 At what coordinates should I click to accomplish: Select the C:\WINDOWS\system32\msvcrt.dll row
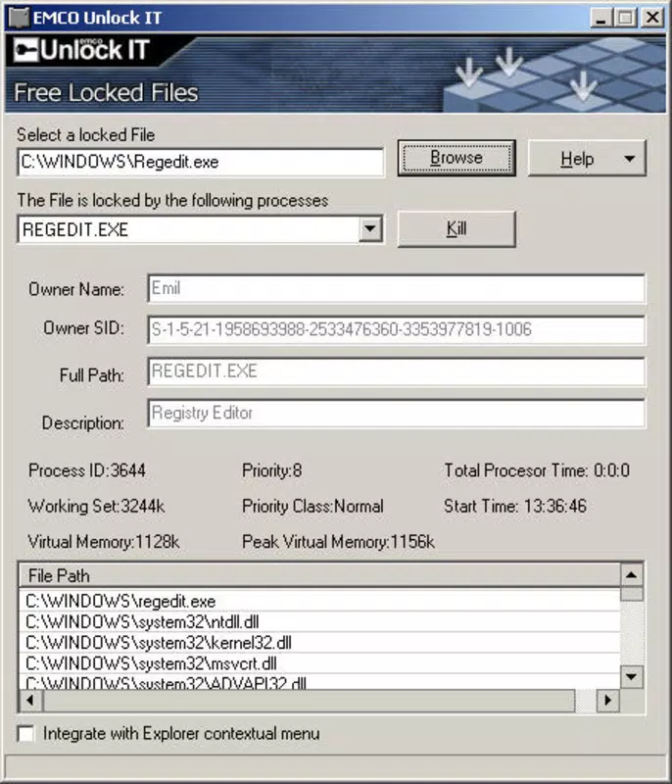pos(319,663)
